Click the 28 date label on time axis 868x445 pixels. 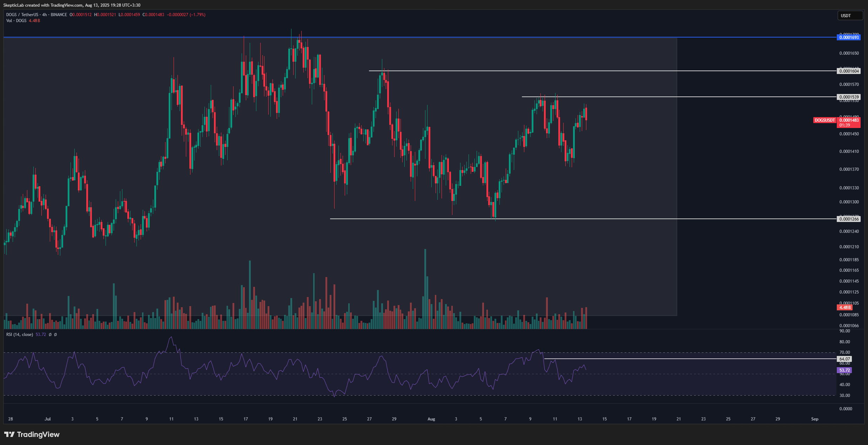[x=11, y=419]
